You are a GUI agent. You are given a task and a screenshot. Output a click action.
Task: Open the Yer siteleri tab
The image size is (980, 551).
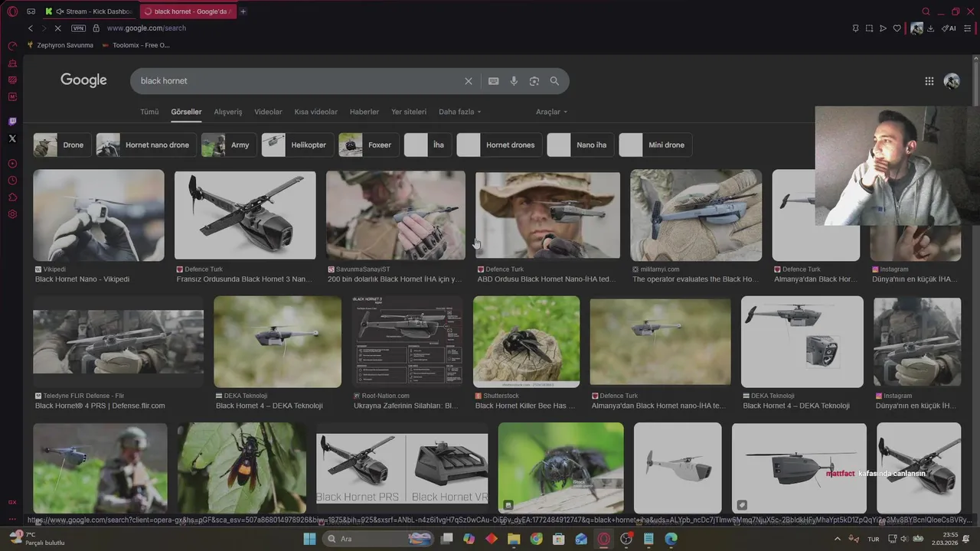[x=409, y=112]
